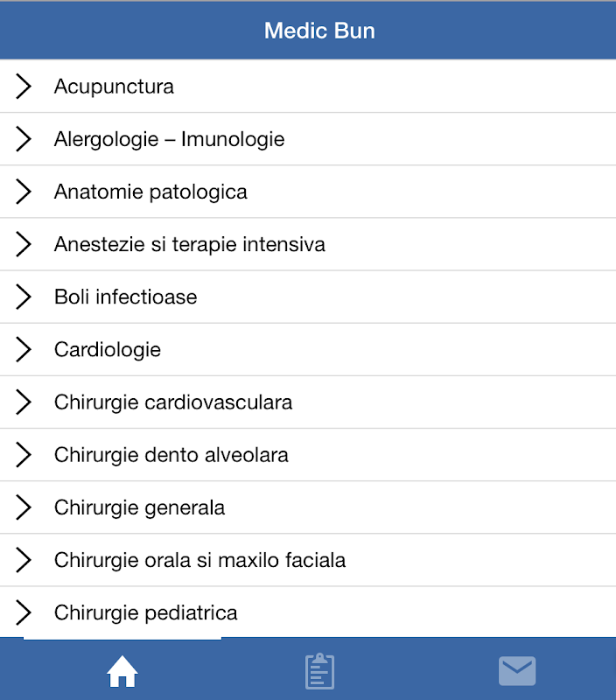This screenshot has width=616, height=700.
Task: Click chevron beside Chirurgie generala
Action: click(x=24, y=507)
